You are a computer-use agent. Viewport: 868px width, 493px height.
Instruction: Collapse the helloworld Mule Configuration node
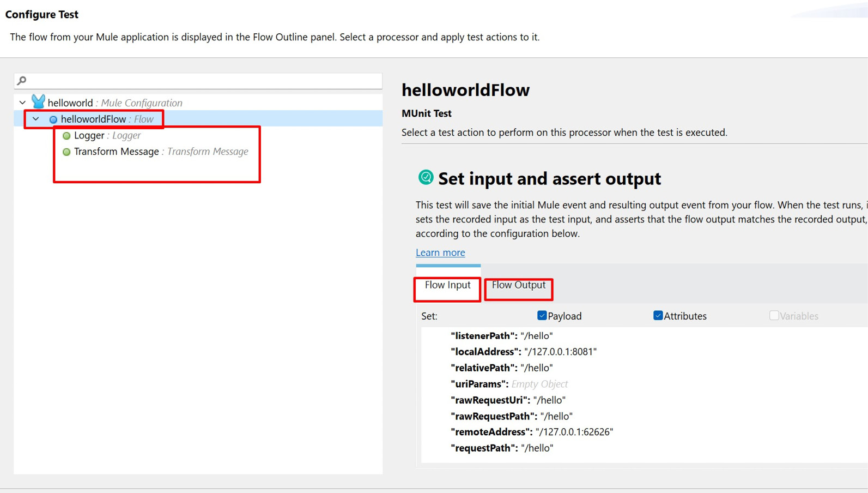(x=22, y=103)
